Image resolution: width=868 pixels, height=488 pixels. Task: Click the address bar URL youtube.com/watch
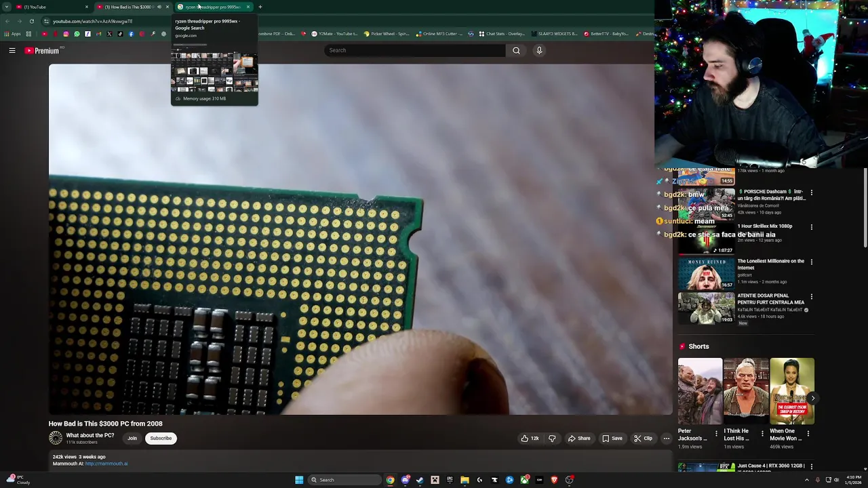point(92,22)
